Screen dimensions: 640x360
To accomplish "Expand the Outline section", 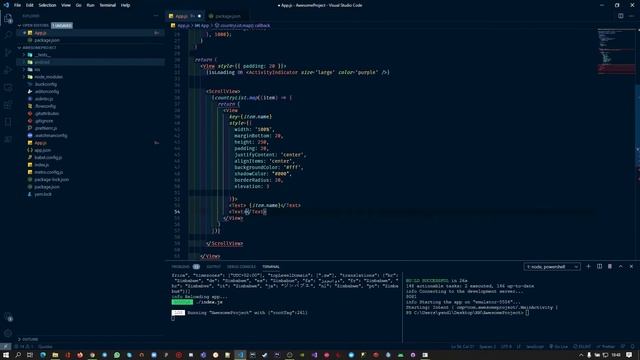I will (x=29, y=339).
